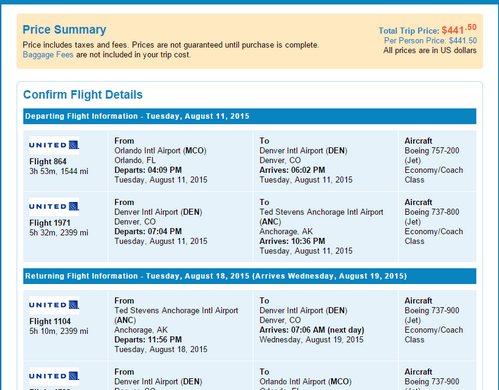Click the Total Trip Price $441.50 amount
Viewport: 499px width, 390px height.
pyautogui.click(x=459, y=30)
